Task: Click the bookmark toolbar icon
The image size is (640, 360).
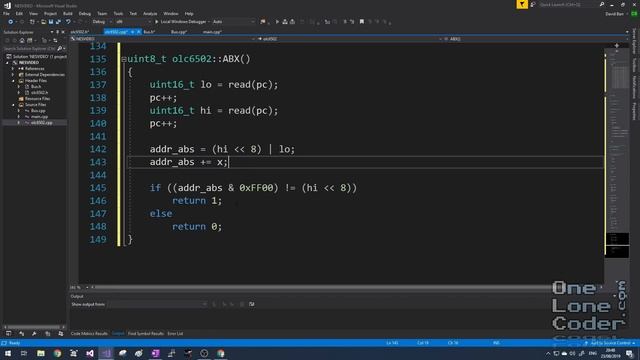Action: pyautogui.click(x=362, y=22)
